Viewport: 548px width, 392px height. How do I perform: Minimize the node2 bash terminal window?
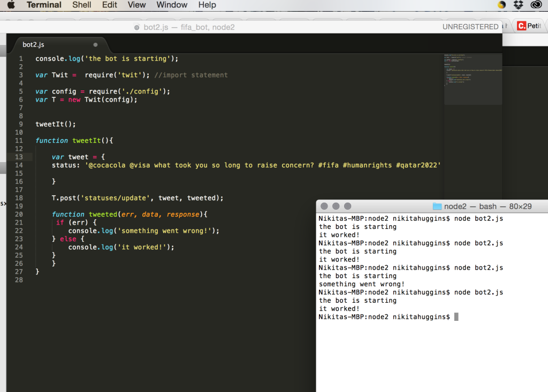336,206
